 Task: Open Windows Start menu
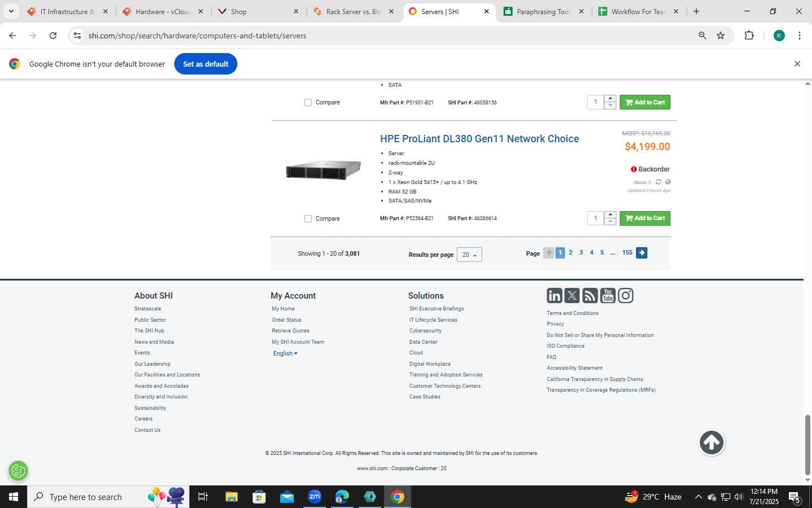click(14, 497)
